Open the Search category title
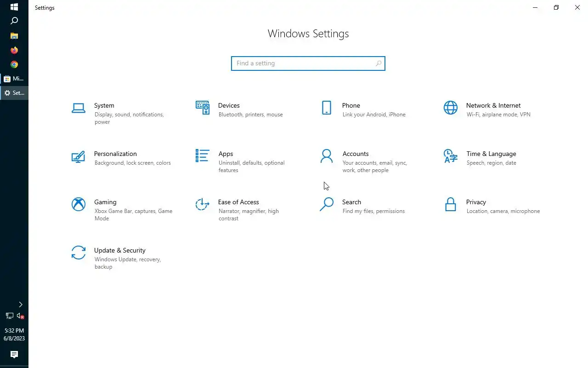 pos(351,202)
